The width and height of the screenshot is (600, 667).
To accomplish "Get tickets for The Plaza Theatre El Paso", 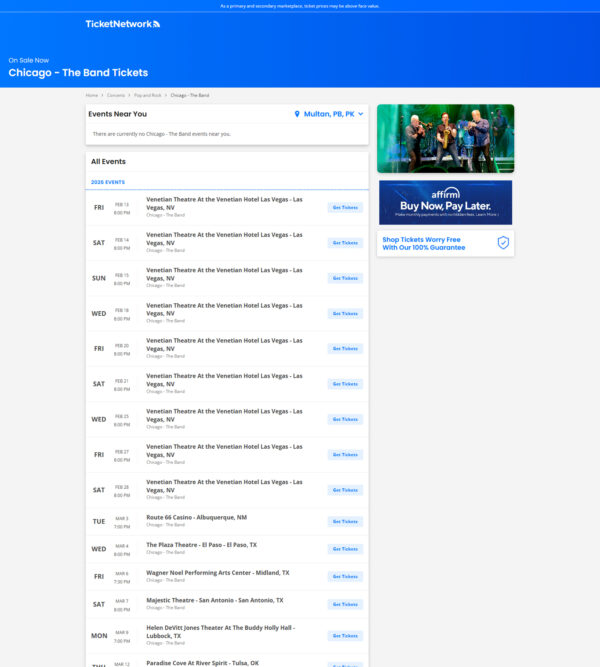I will click(x=345, y=549).
